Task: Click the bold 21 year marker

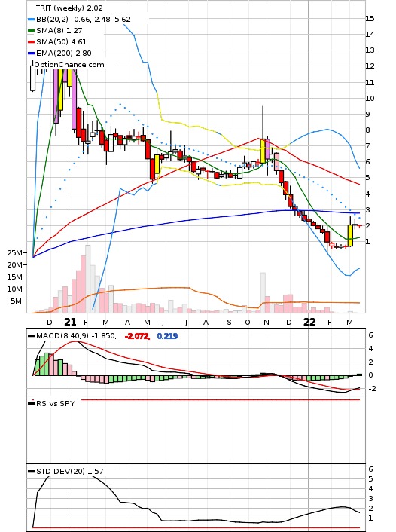Action: click(x=70, y=322)
